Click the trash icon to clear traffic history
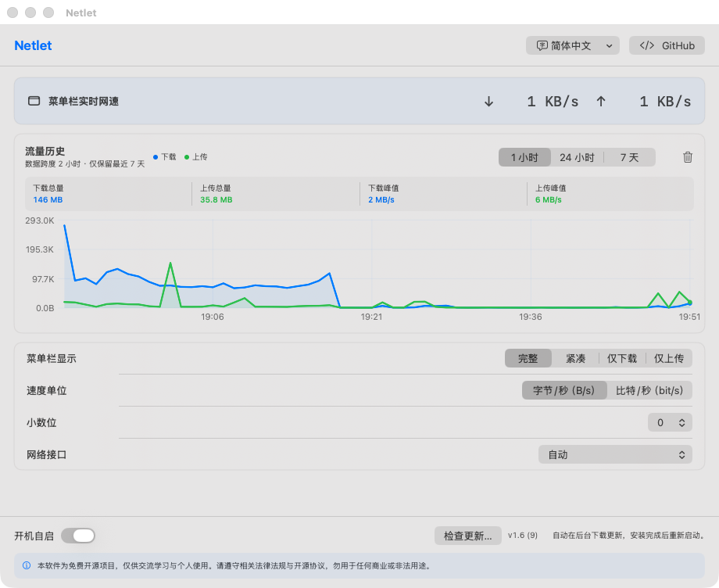Screen dimensions: 719x588 click(x=688, y=157)
